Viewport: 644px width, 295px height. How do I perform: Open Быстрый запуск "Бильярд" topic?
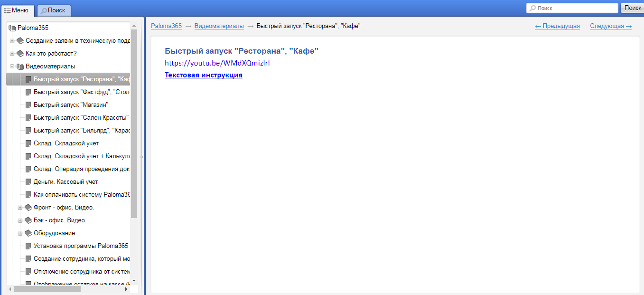click(x=82, y=131)
